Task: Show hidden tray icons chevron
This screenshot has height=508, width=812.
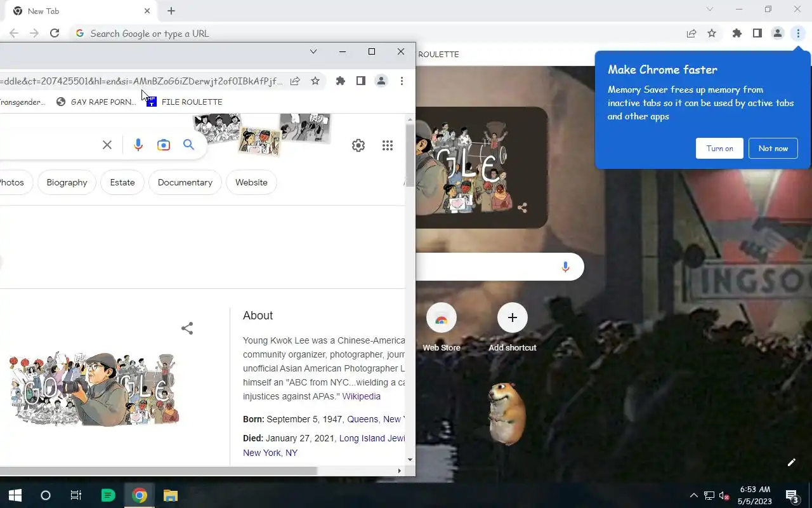Action: coord(693,495)
